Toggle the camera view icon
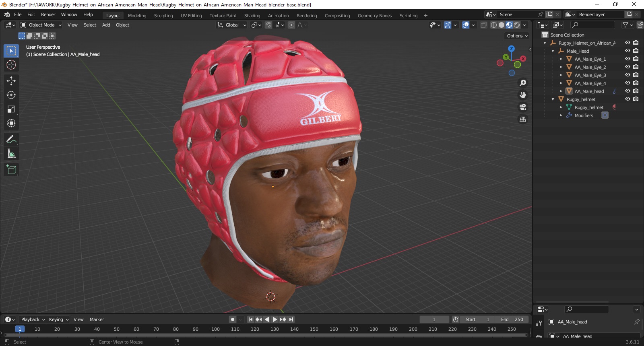Screen dimensions: 644x346 coord(523,107)
